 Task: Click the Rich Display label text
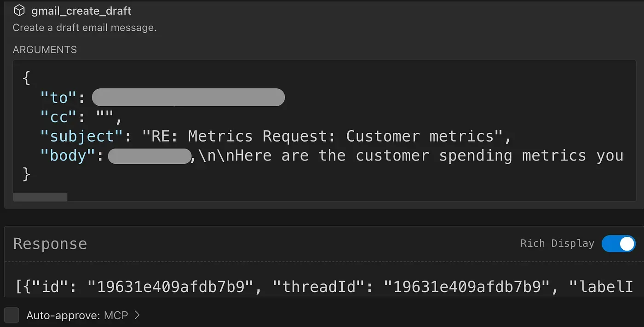(x=557, y=243)
